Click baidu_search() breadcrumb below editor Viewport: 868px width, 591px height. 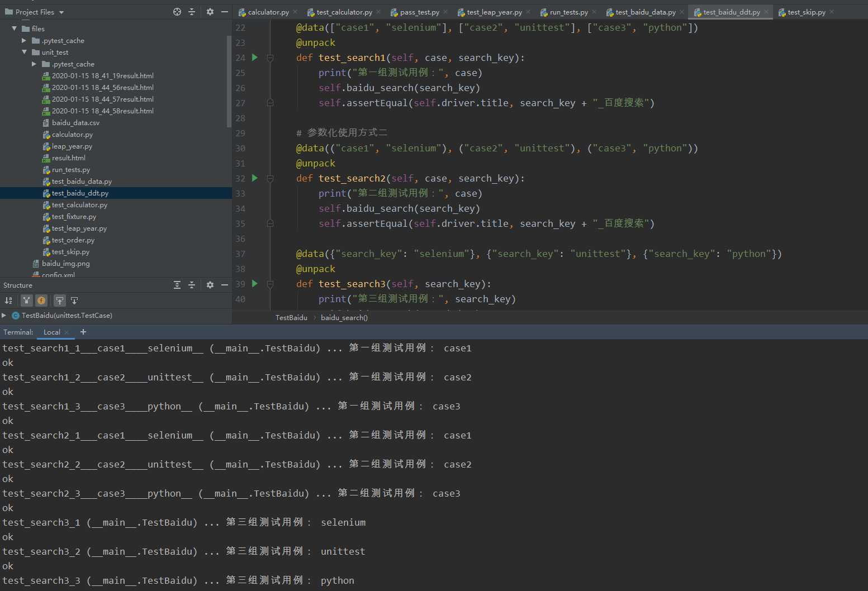tap(344, 317)
